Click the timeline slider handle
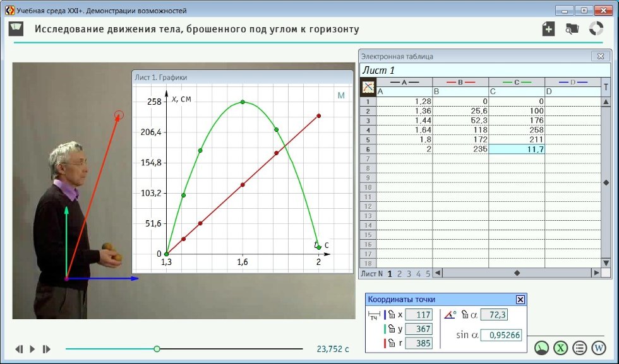Viewport: 619px width, 364px height. (x=157, y=348)
